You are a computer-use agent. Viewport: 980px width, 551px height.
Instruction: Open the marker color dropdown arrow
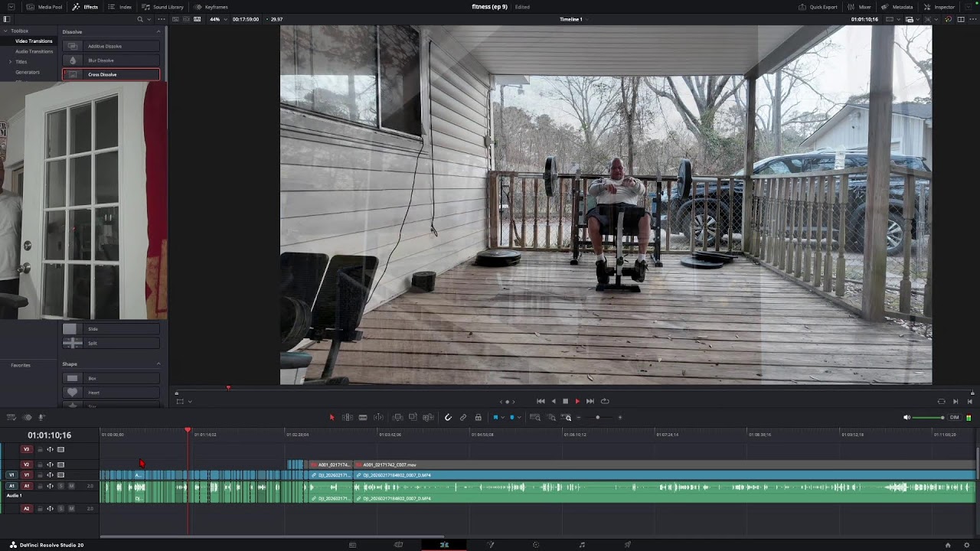coord(519,417)
